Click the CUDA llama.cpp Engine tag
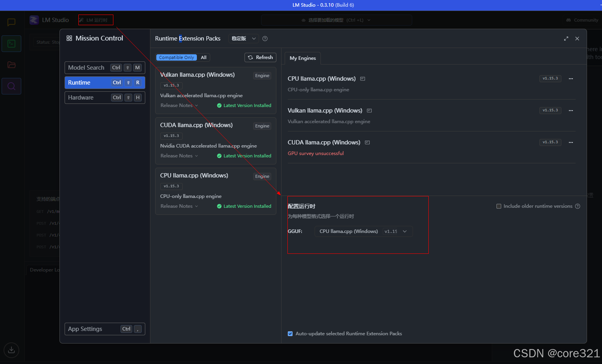 (262, 126)
